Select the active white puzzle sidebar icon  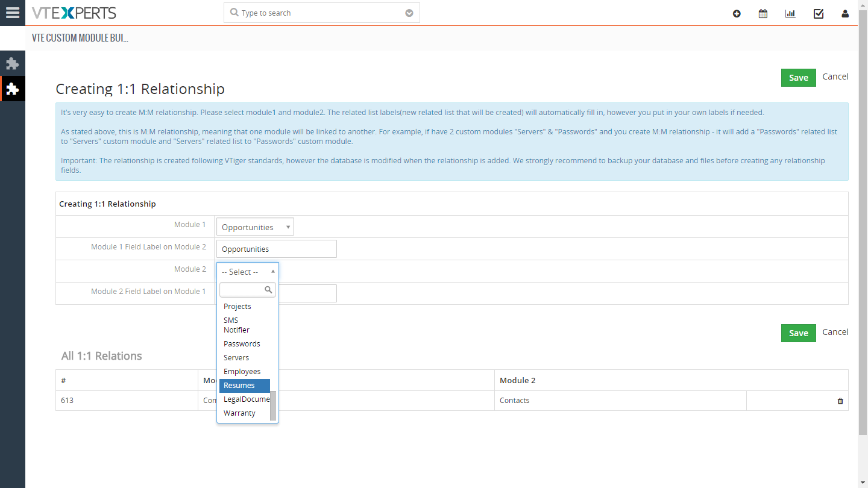pyautogui.click(x=13, y=89)
